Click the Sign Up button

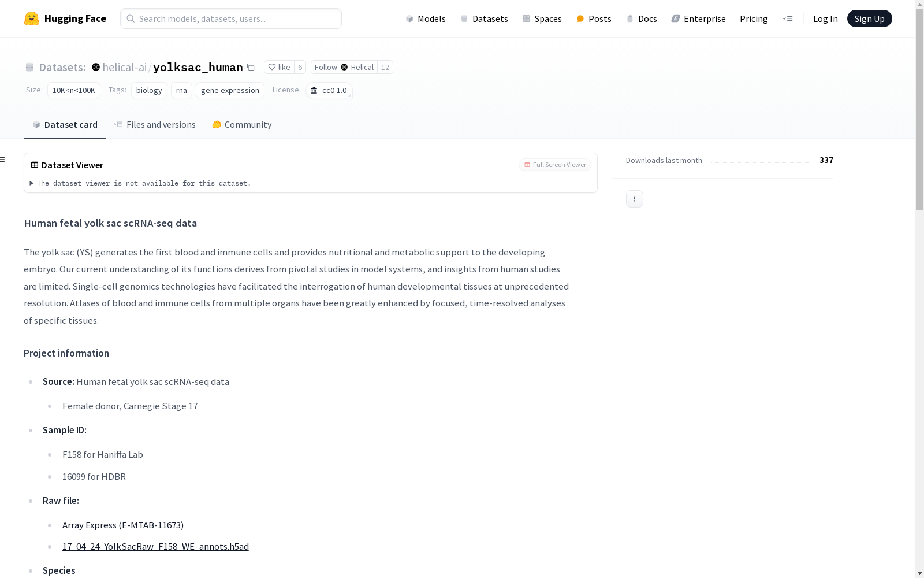click(x=869, y=18)
